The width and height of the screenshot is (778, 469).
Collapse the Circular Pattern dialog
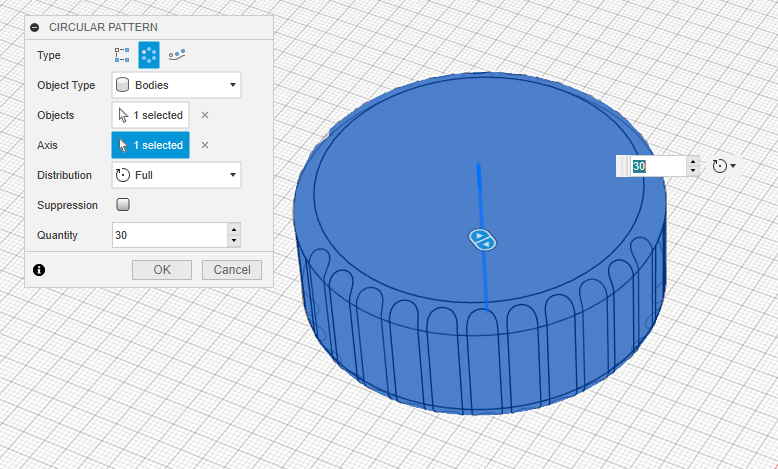click(x=36, y=27)
